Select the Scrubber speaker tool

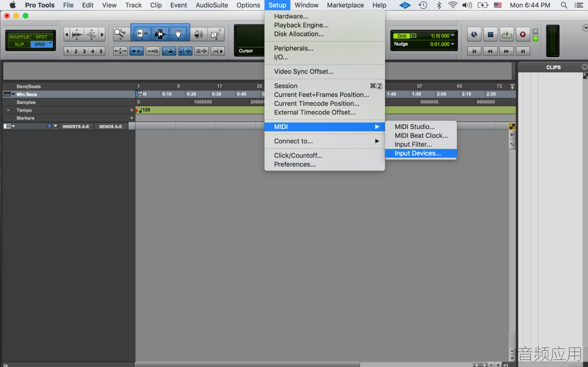click(198, 34)
